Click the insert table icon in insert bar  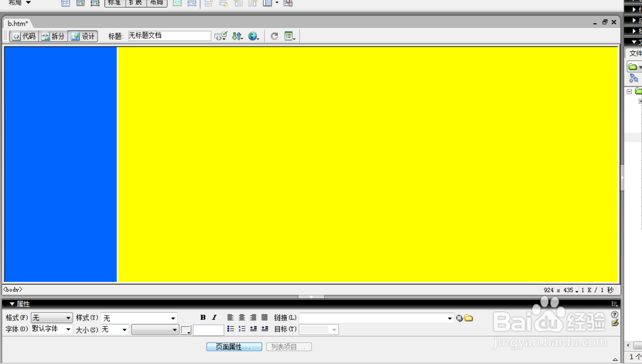65,3
